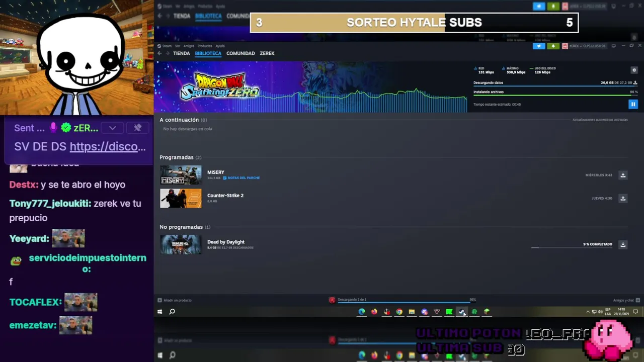Click the volume speaker tray icon

600,312
